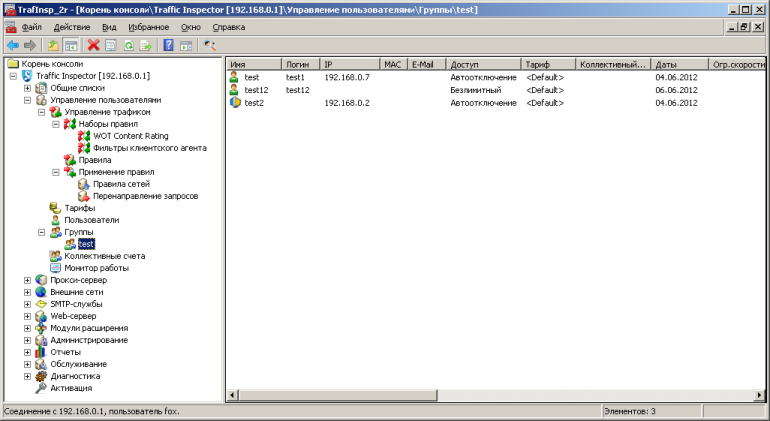Viewport: 770px width, 421px height.
Task: Click the horizontal scrollbar thumb of the list
Action: (338, 395)
